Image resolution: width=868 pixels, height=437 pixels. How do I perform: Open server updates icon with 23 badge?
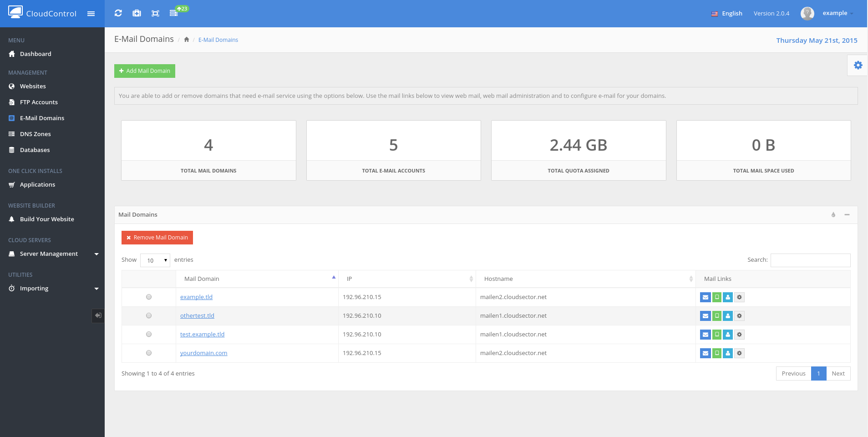[178, 11]
